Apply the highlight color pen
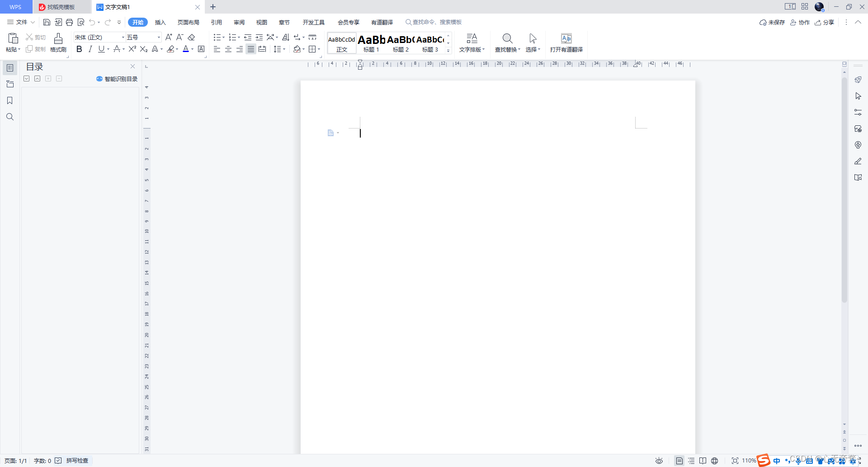 tap(170, 49)
